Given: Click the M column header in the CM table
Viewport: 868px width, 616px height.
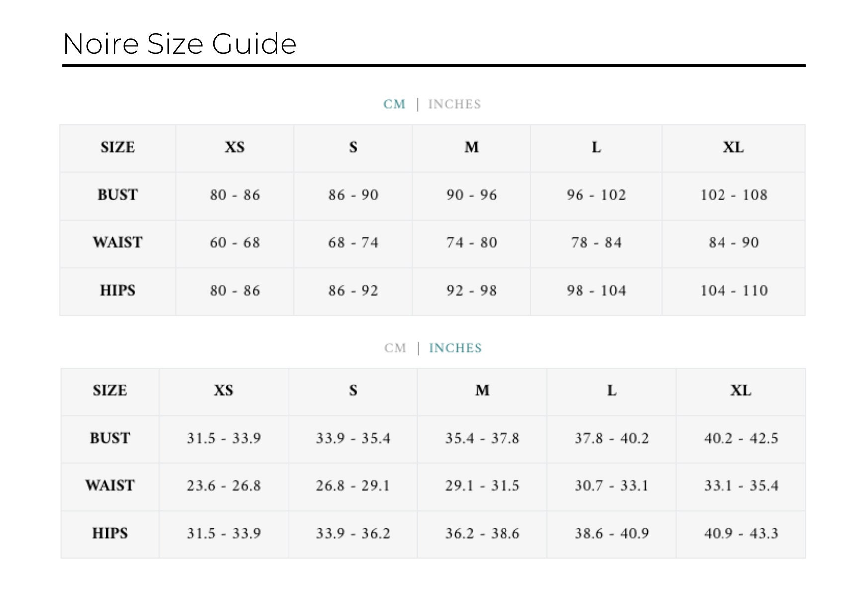Looking at the screenshot, I should 472,148.
